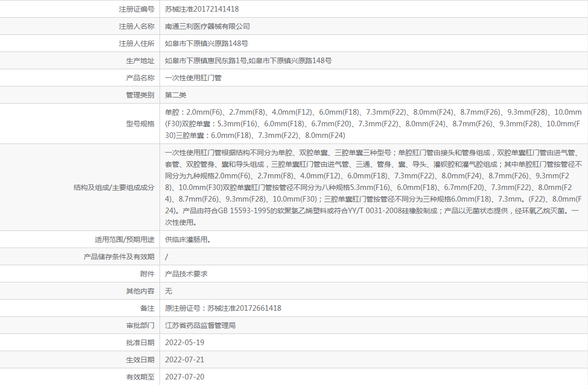Select the value 无 in 其他内容 row
Image resolution: width=588 pixels, height=385 pixels.
point(169,291)
